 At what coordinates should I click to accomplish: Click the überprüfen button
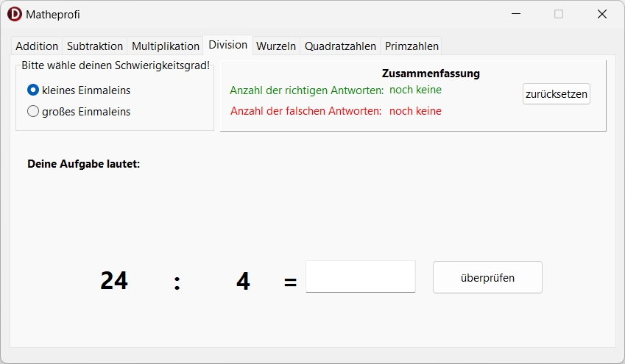[487, 278]
